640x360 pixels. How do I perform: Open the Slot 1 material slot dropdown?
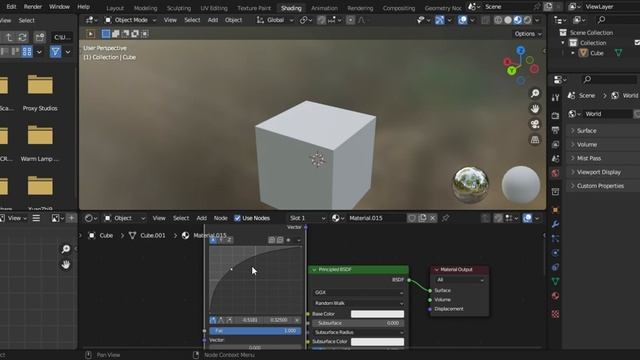click(x=307, y=218)
